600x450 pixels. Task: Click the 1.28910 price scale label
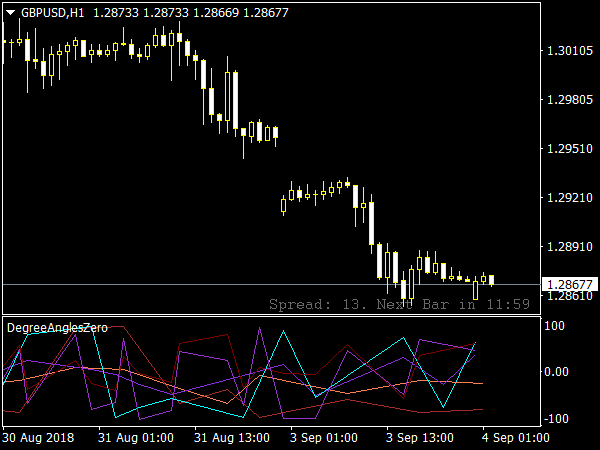pyautogui.click(x=570, y=246)
